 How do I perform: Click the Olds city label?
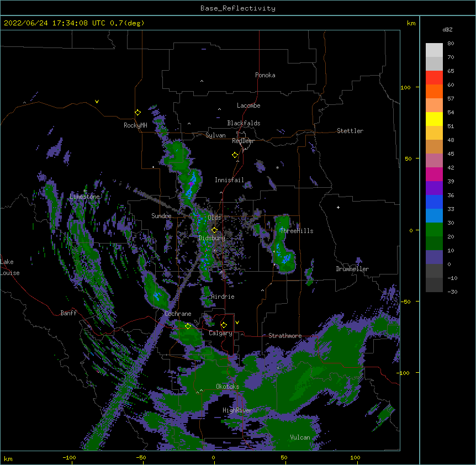coord(214,218)
